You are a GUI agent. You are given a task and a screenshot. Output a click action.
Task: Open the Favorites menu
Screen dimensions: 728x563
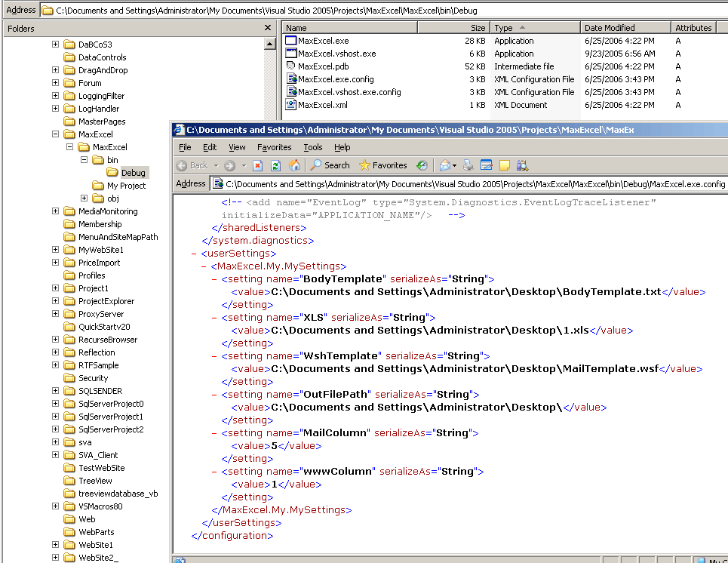275,147
